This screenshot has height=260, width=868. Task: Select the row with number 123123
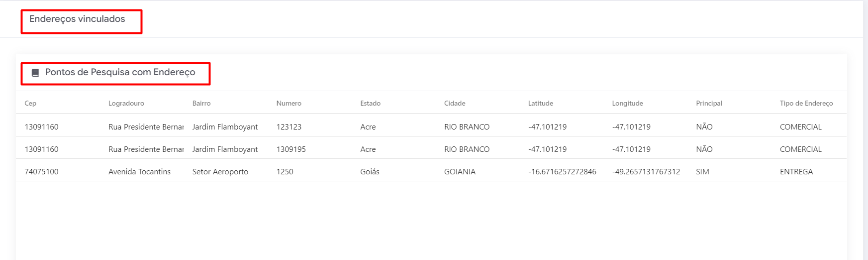pyautogui.click(x=289, y=127)
